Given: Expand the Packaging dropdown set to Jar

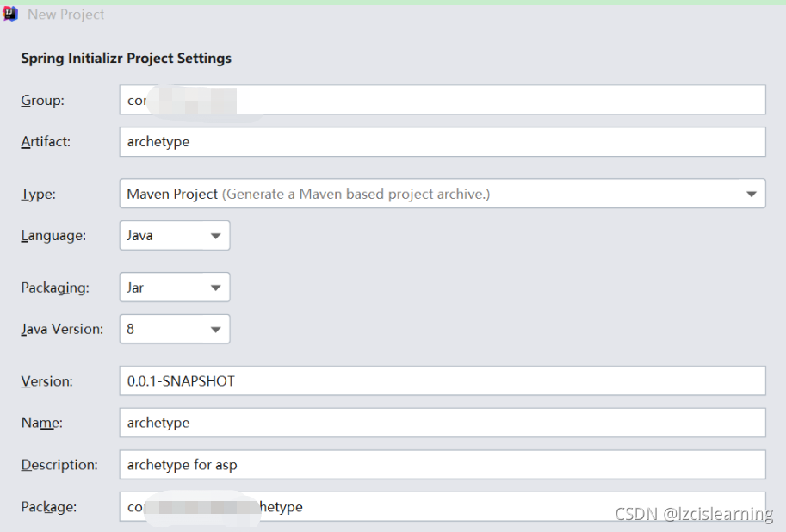Looking at the screenshot, I should coord(175,288).
